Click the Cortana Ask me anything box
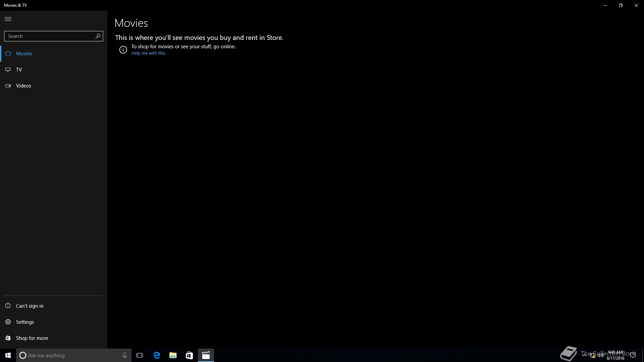 (x=74, y=355)
